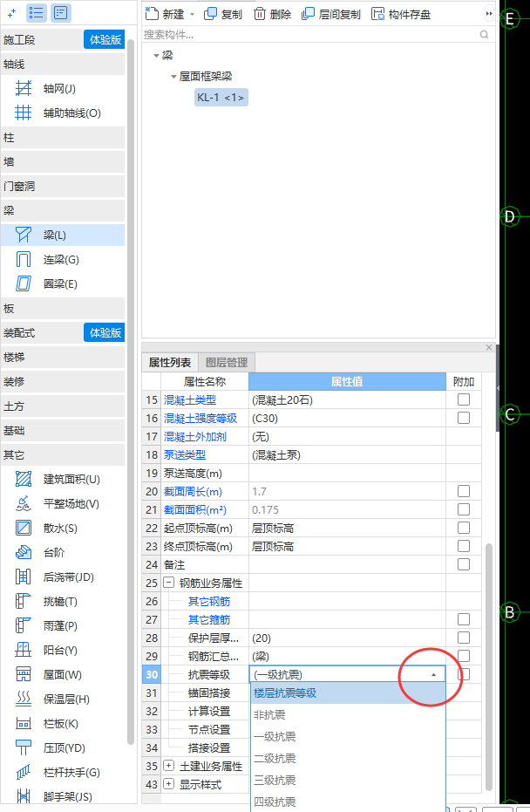The height and width of the screenshot is (812, 530).
Task: Open the 柱 category section
Action: [63, 137]
